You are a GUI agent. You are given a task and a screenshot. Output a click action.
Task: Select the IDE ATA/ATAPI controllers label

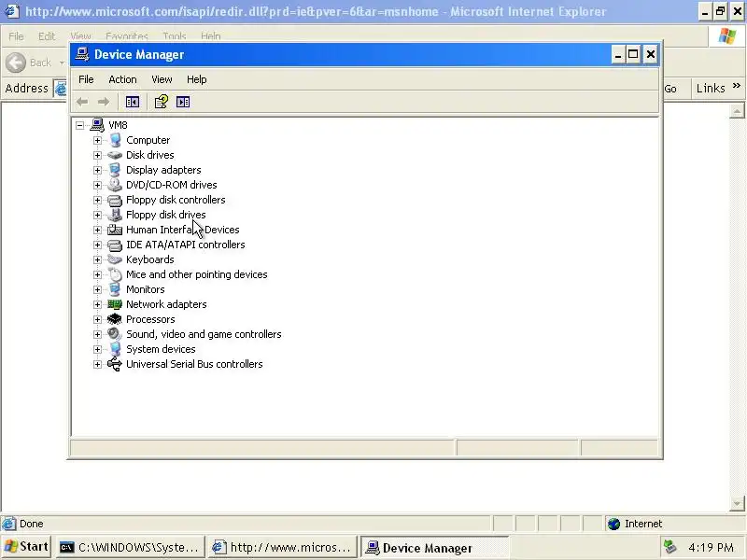tap(185, 245)
